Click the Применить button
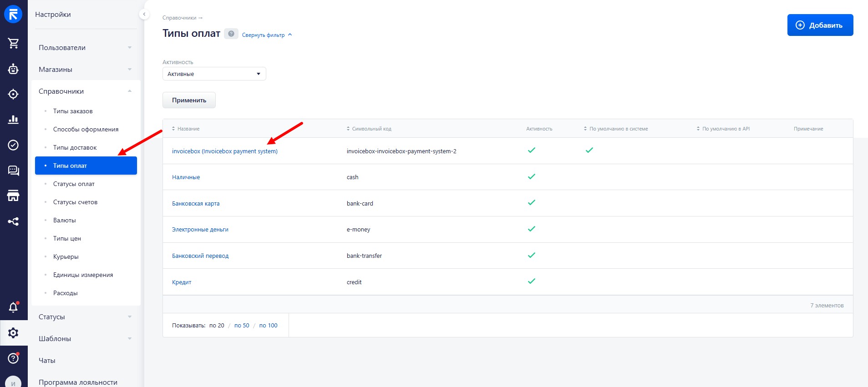Image resolution: width=868 pixels, height=387 pixels. pos(189,100)
